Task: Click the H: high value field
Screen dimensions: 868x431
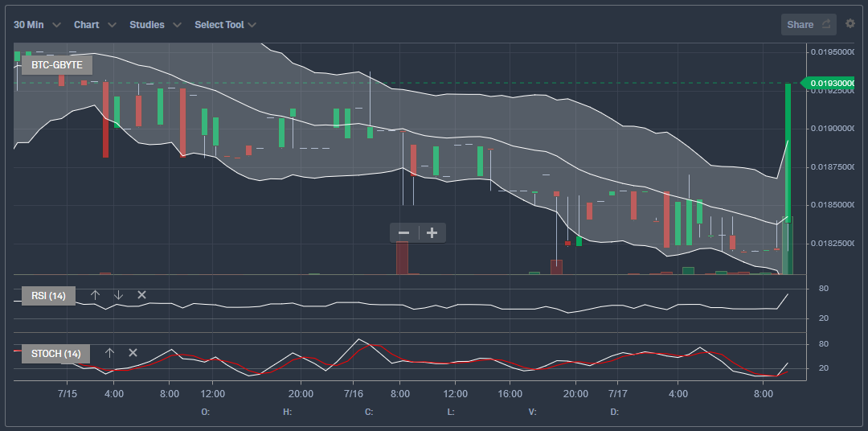Action: tap(287, 413)
